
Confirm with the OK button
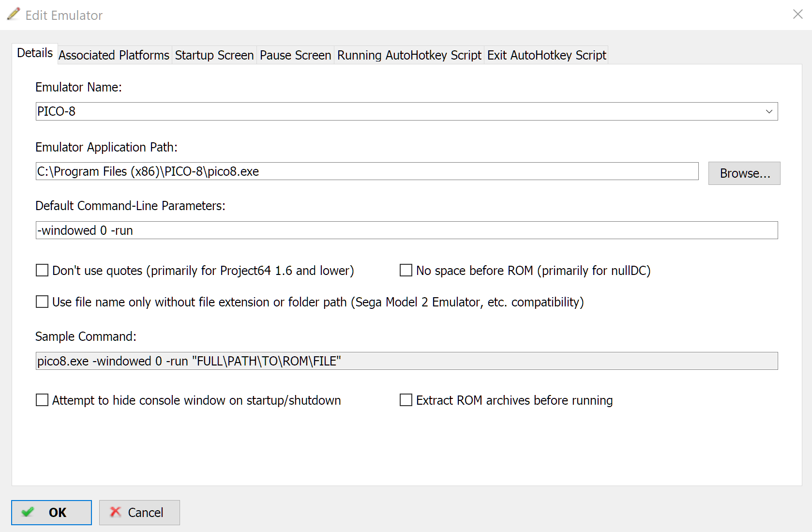51,513
